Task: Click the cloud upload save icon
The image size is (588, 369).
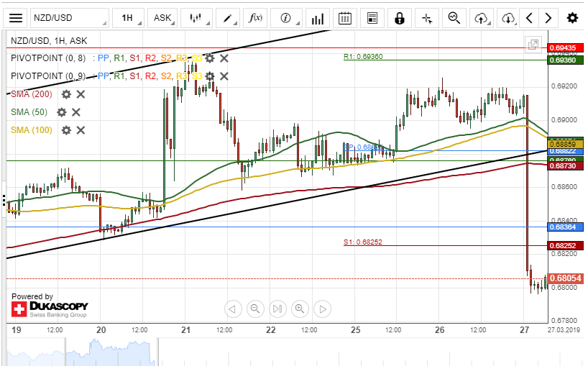Action: [482, 18]
